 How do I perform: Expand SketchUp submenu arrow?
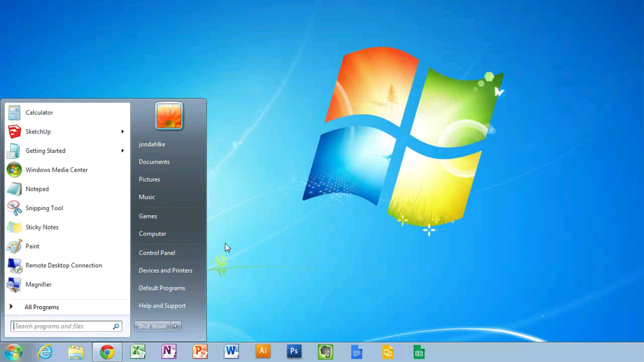pyautogui.click(x=122, y=131)
